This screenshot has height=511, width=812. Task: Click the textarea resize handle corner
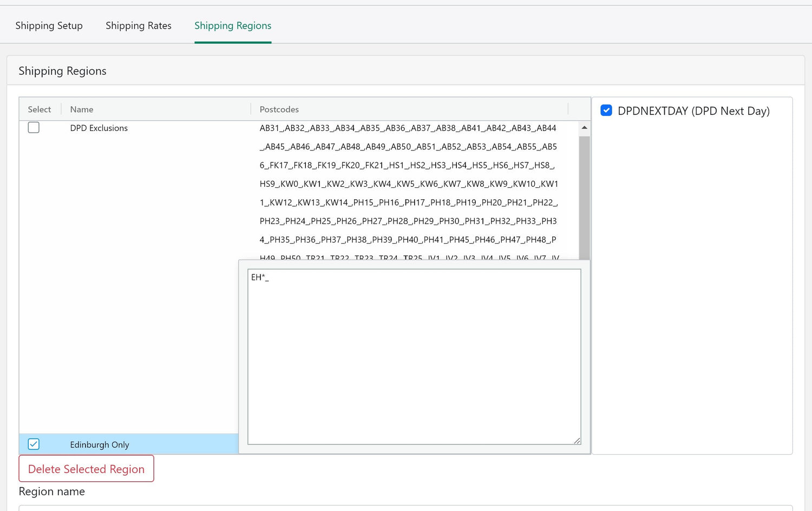point(577,441)
